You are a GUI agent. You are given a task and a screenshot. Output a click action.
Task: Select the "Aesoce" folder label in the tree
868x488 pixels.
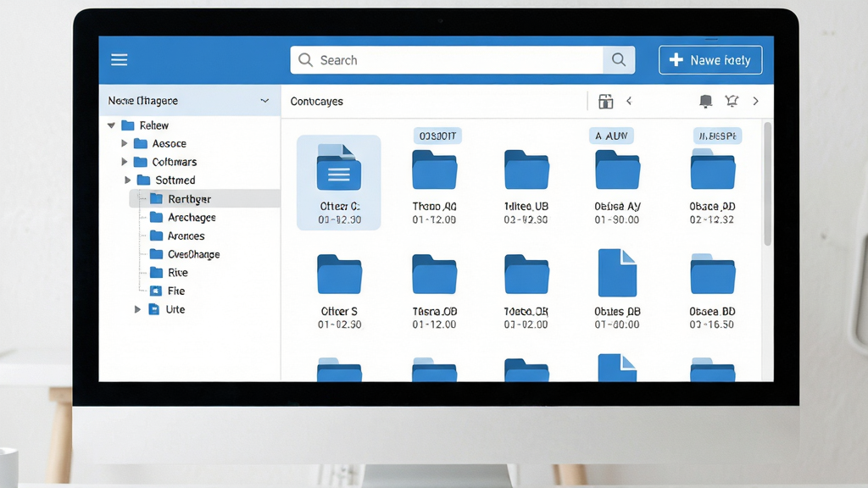pyautogui.click(x=169, y=143)
